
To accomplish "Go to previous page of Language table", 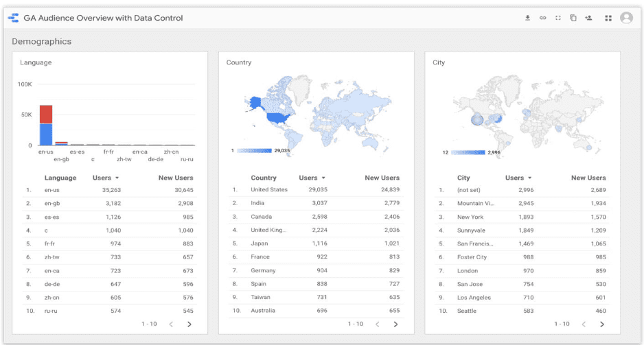I will [171, 324].
